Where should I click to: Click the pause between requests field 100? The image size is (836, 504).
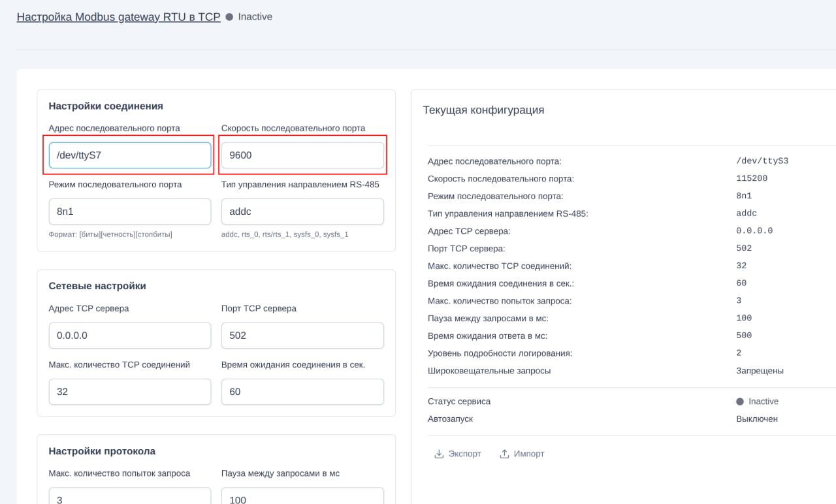click(302, 496)
